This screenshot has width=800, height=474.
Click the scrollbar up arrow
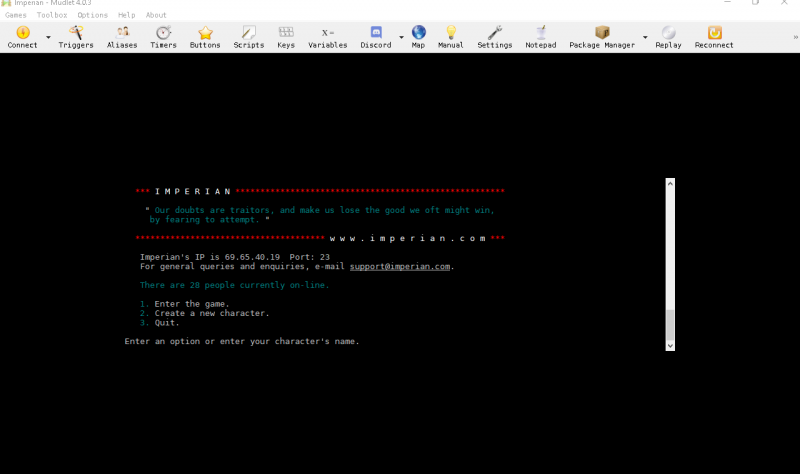click(670, 183)
